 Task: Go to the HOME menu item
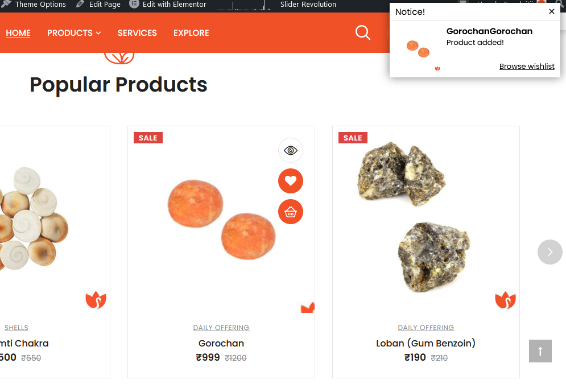18,33
